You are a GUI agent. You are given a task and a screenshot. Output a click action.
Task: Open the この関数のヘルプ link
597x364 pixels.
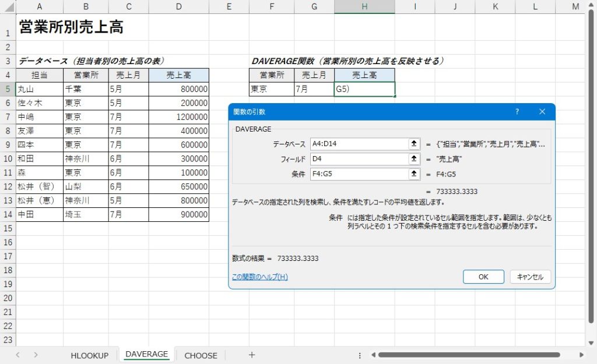(x=259, y=277)
